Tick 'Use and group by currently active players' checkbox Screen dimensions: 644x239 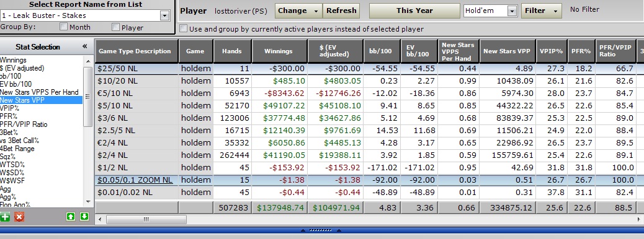click(184, 28)
